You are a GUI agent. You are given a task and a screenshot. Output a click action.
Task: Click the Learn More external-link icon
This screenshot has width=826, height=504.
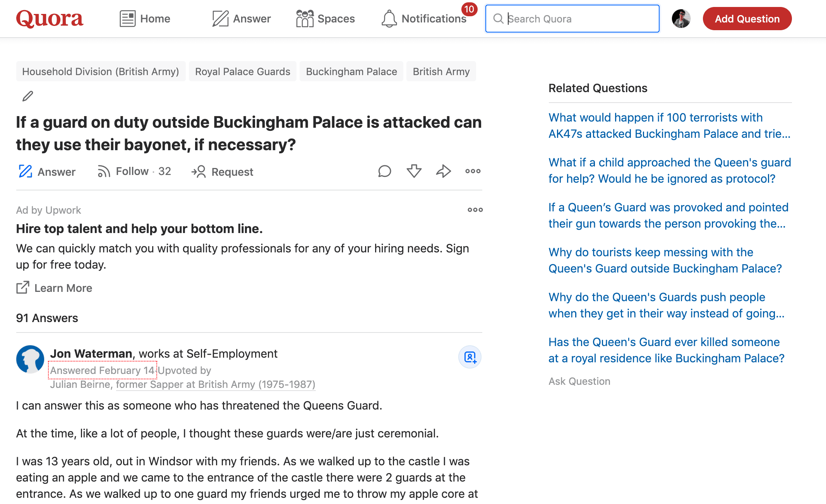(x=22, y=288)
